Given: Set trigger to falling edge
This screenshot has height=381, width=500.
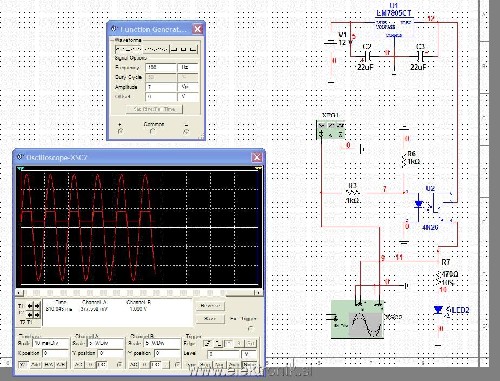Looking at the screenshot, I should point(218,343).
